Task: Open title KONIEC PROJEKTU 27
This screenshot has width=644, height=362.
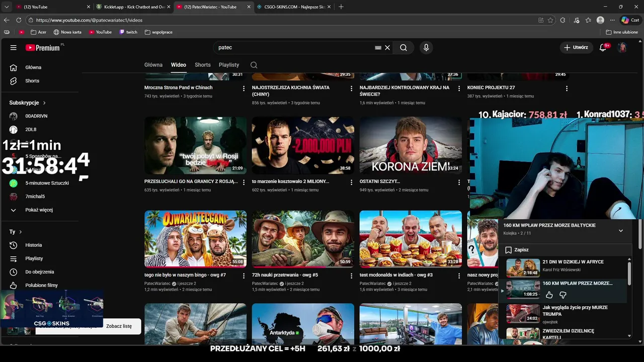Action: coord(491,87)
